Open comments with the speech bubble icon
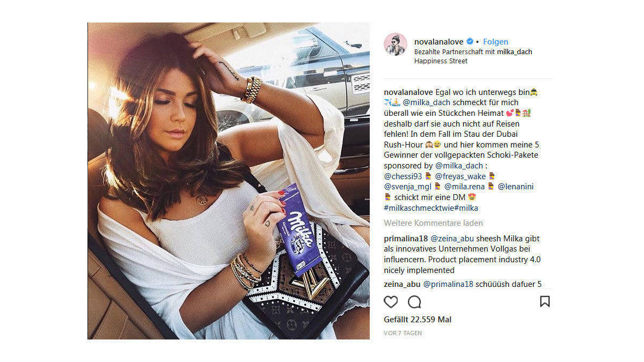Screen dimensions: 644x362 click(414, 302)
